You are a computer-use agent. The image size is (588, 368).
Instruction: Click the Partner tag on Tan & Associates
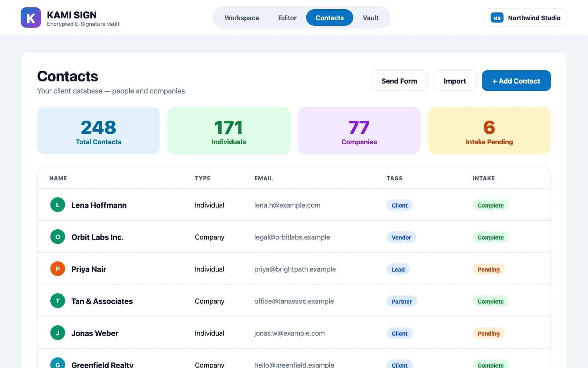(402, 301)
